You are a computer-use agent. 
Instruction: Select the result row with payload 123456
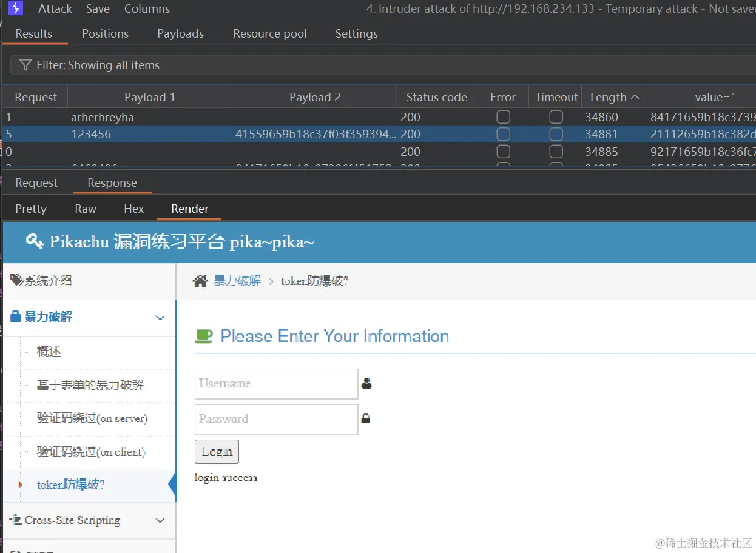[379, 134]
